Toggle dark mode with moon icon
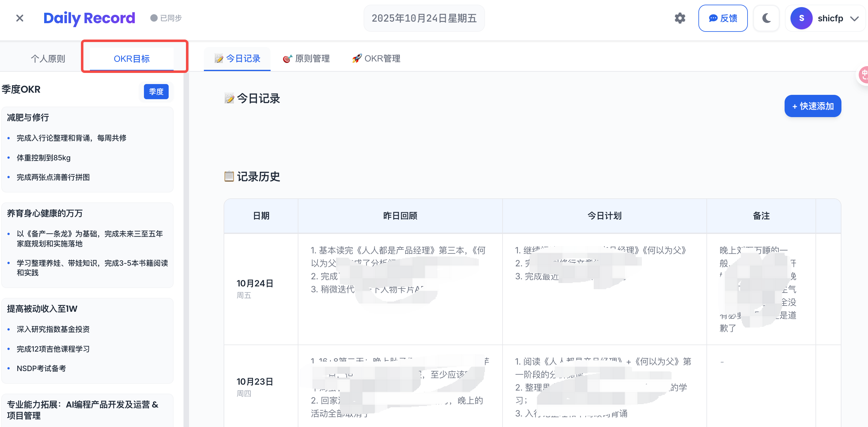 click(x=766, y=18)
